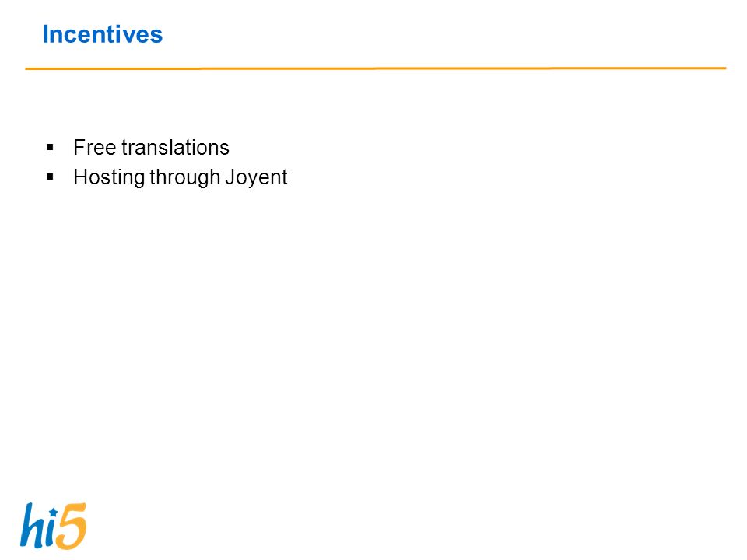This screenshot has width=747, height=560.
Task: Click the capital H in Hosting
Action: point(80,177)
